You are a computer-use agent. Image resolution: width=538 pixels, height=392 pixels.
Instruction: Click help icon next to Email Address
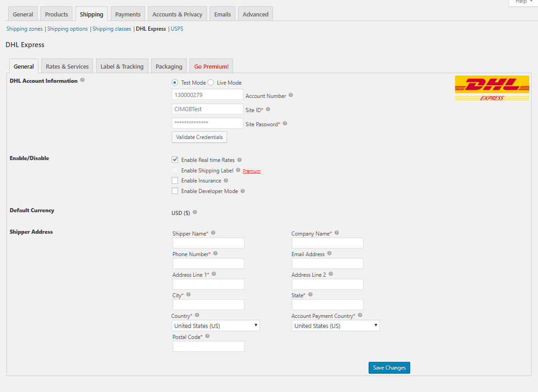click(329, 253)
